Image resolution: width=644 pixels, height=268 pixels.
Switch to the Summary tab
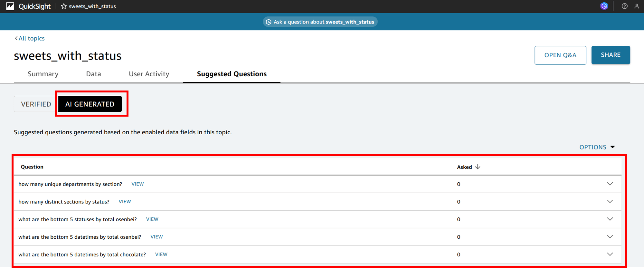(x=43, y=74)
